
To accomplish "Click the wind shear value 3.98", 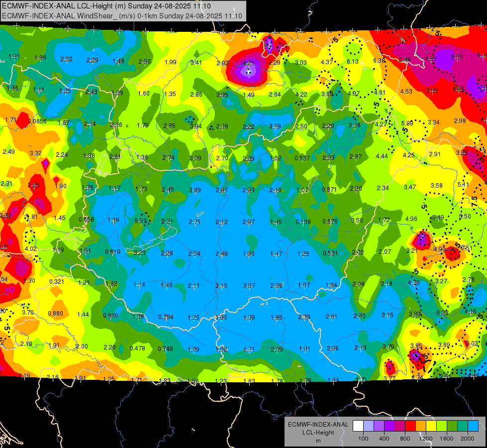I will point(333,348).
